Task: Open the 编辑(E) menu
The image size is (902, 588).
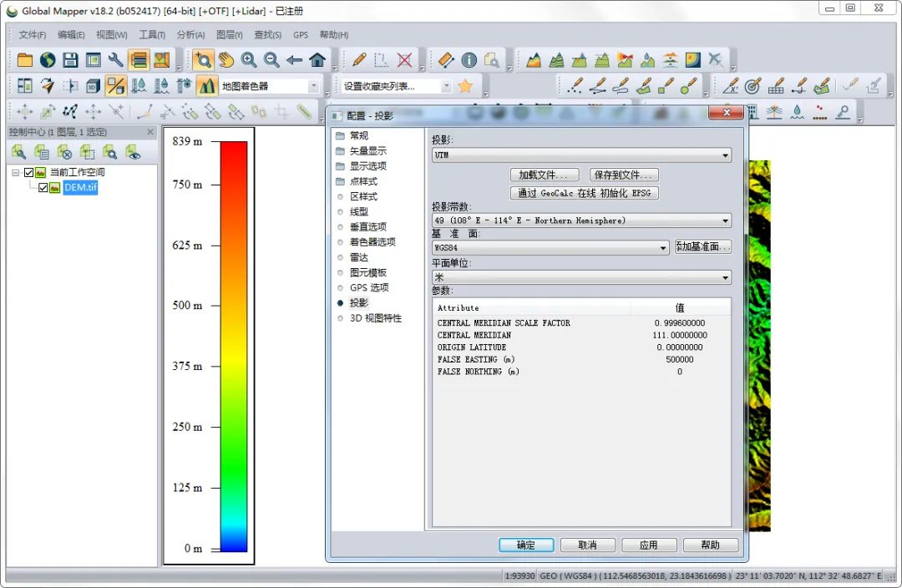Action: (71, 34)
